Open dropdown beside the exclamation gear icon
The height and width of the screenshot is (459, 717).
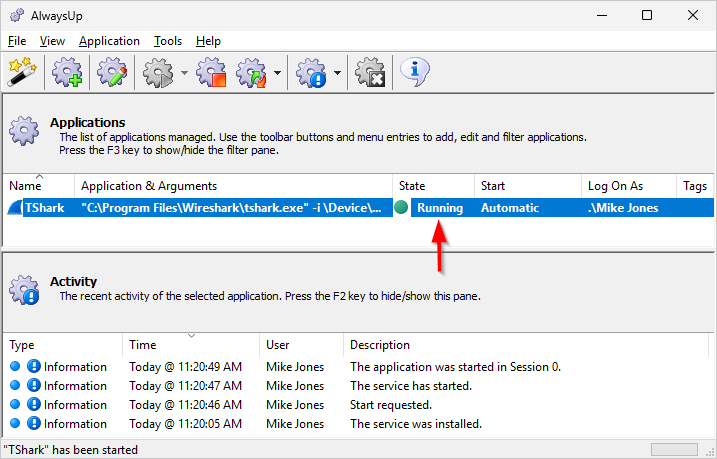coord(338,73)
